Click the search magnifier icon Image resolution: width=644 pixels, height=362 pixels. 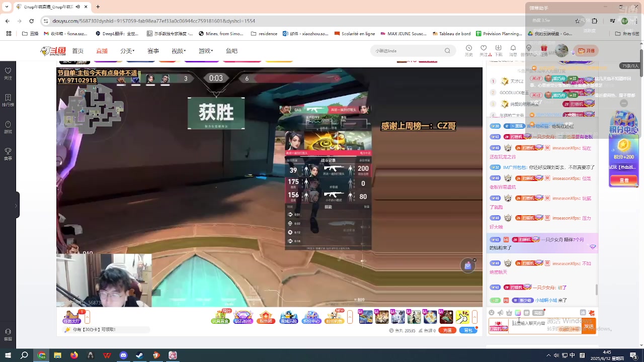tap(447, 51)
